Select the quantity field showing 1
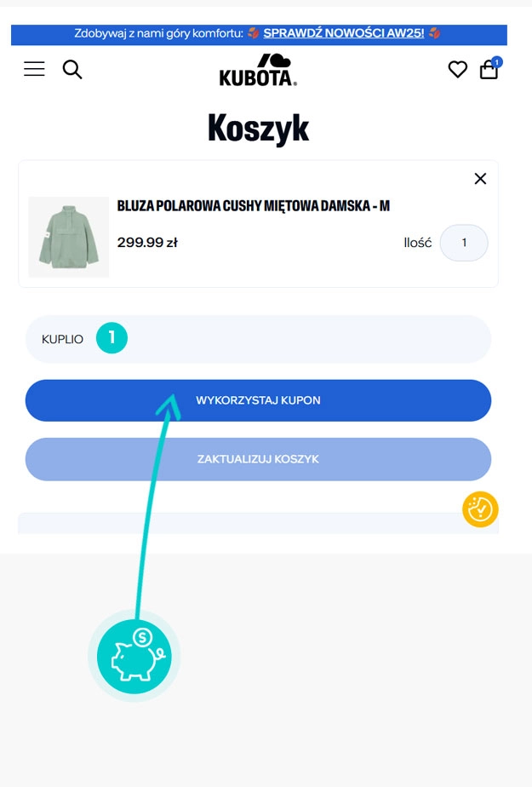The height and width of the screenshot is (787, 532). click(x=464, y=243)
